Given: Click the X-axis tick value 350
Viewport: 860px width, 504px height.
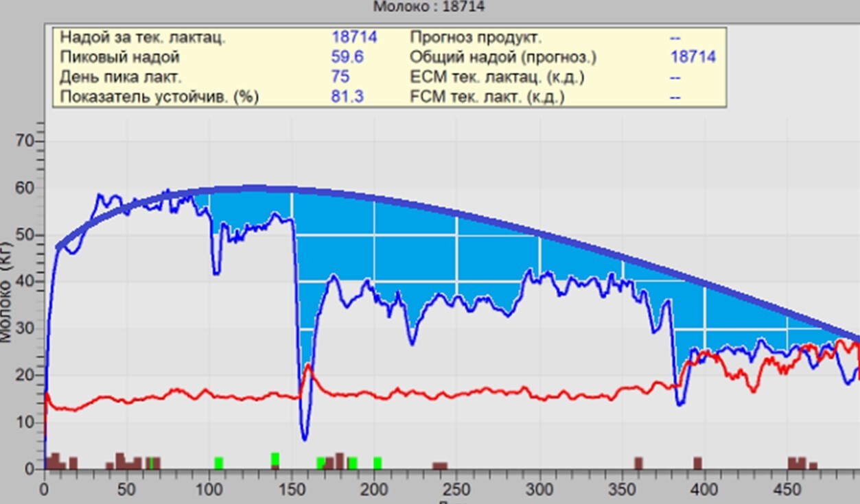Looking at the screenshot, I should (622, 490).
